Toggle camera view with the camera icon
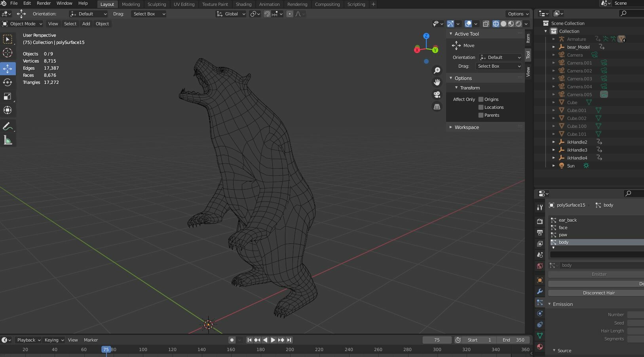Screen dimensions: 644x357 pos(437,95)
